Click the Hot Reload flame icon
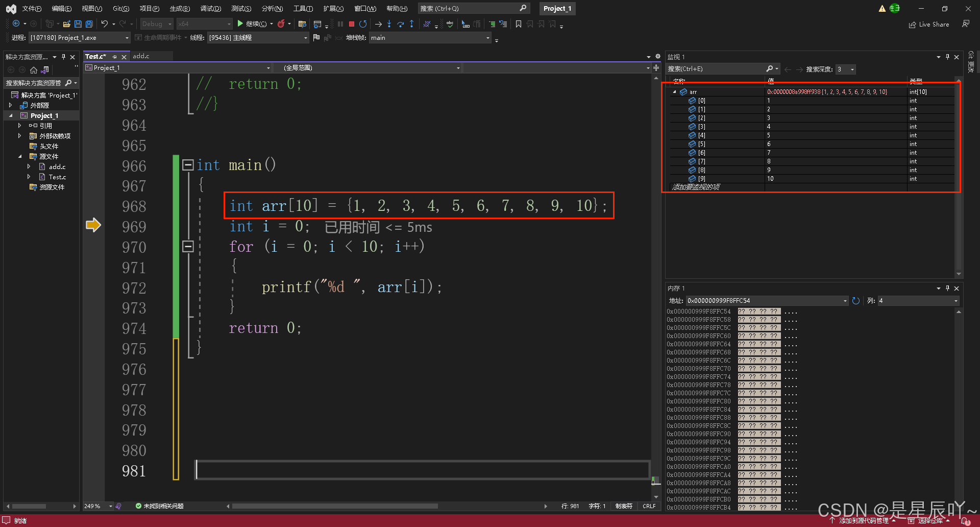The image size is (980, 527). coord(281,24)
